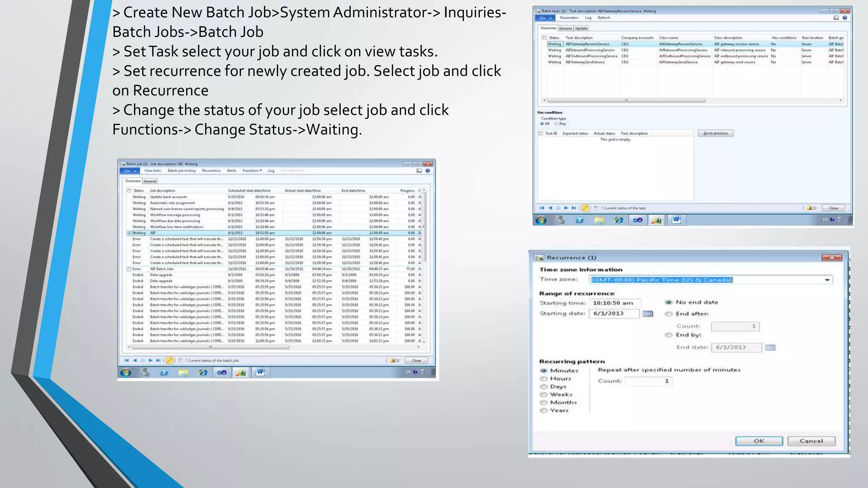The image size is (868, 488).
Task: Click Internet Explorer icon in Batch tasks taskbar
Action: (619, 220)
